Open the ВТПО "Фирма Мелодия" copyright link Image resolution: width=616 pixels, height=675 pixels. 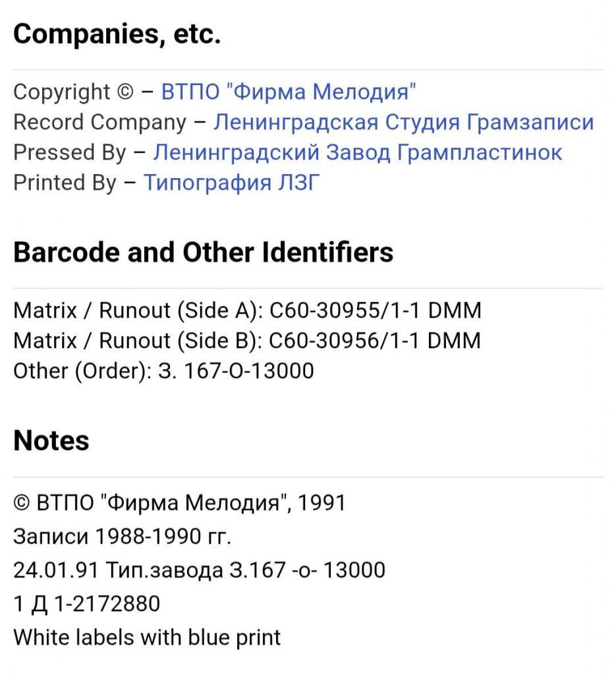pyautogui.click(x=289, y=92)
